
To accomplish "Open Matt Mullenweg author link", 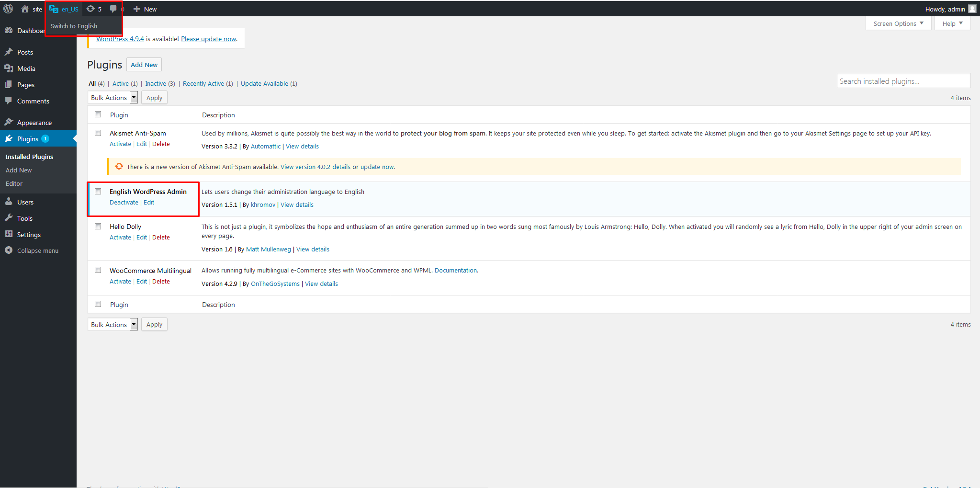I will pos(269,249).
